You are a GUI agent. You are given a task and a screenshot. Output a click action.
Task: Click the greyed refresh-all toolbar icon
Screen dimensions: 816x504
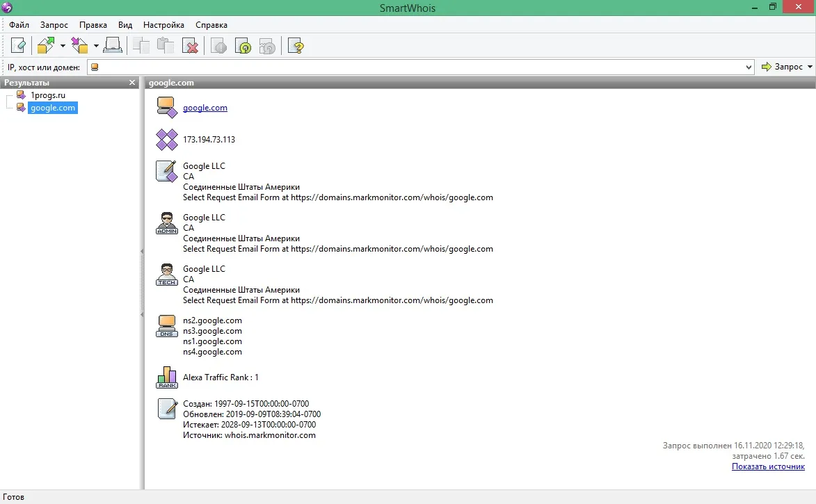tap(268, 46)
